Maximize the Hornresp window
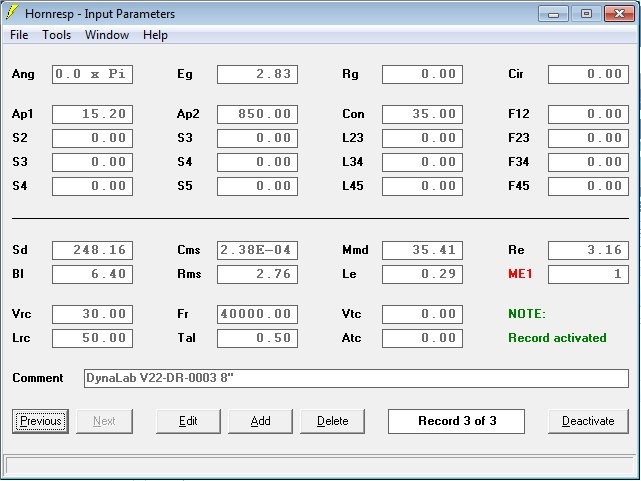This screenshot has height=481, width=641. [x=586, y=14]
